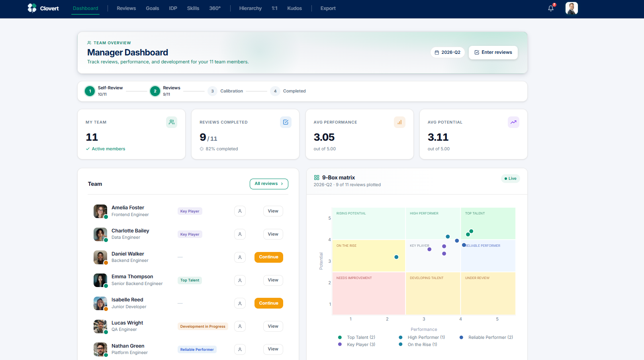Toggle Top Talent legend entry

pyautogui.click(x=356, y=337)
